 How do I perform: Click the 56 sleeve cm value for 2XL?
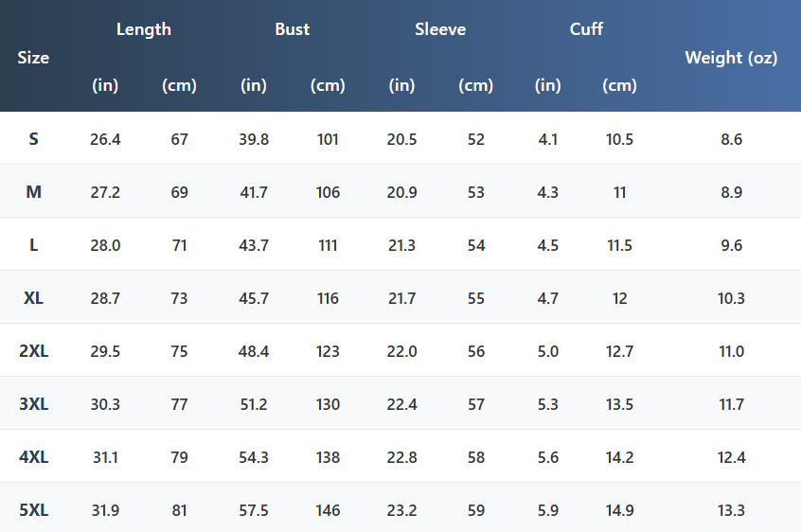(x=475, y=351)
